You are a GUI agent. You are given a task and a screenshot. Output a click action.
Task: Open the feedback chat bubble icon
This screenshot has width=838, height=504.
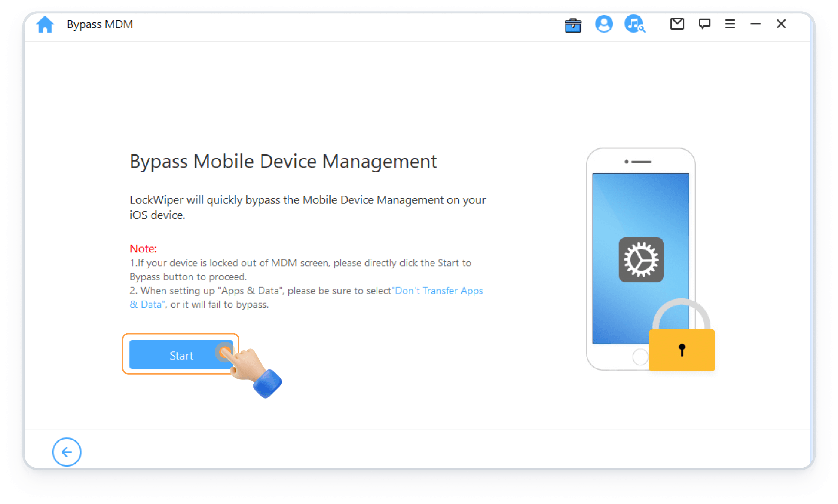pyautogui.click(x=704, y=24)
